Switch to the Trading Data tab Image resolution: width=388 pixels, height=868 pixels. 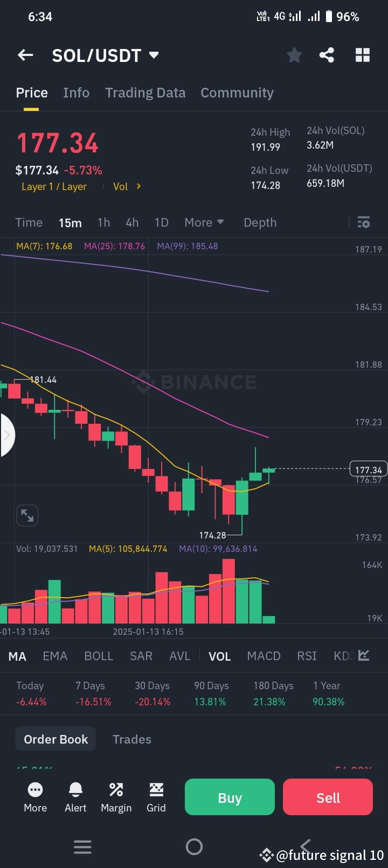pyautogui.click(x=145, y=92)
